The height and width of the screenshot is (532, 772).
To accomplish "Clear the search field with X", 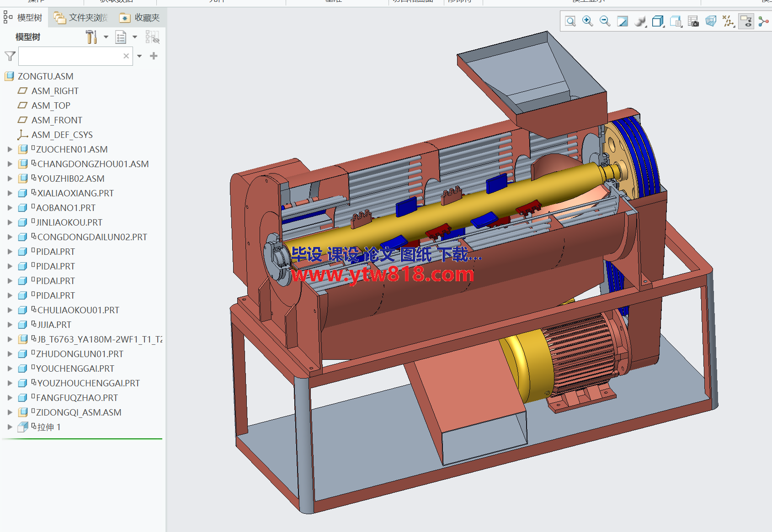I will click(x=126, y=56).
